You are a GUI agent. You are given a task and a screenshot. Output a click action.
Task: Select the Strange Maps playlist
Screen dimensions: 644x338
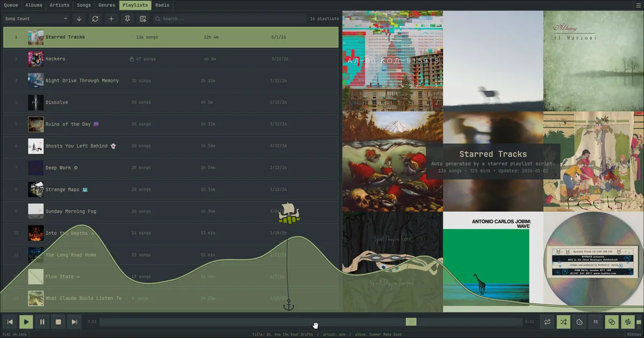171,189
